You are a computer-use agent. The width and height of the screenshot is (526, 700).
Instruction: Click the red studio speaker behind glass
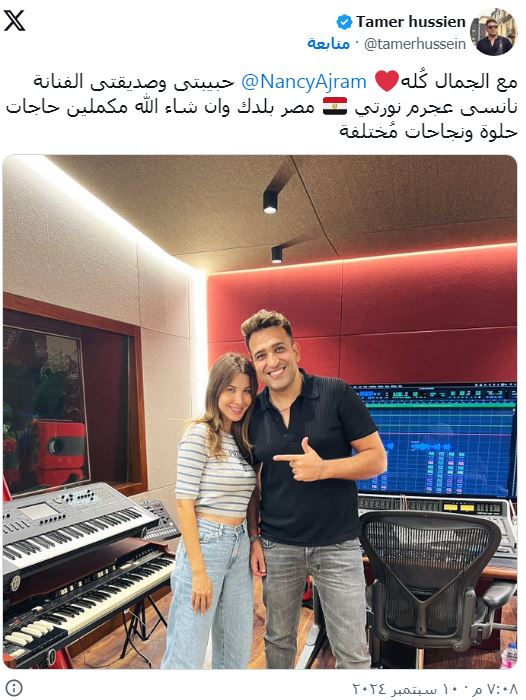pyautogui.click(x=60, y=449)
